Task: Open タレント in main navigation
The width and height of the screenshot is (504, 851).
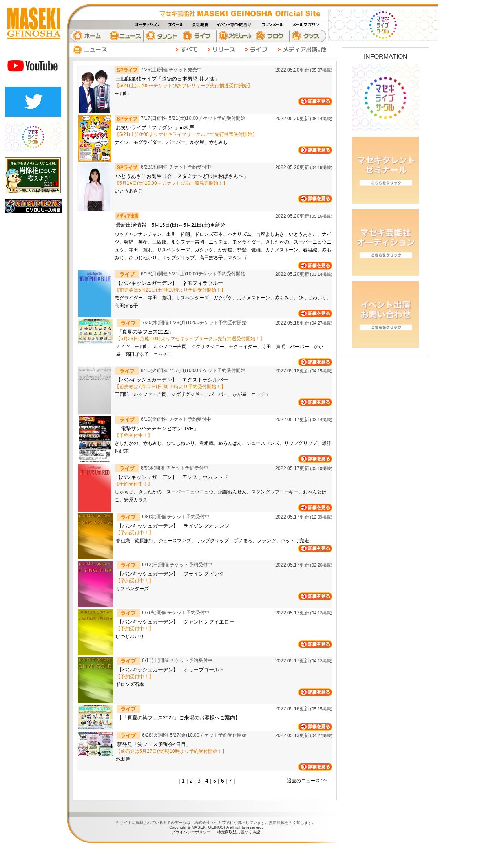Action: click(162, 36)
